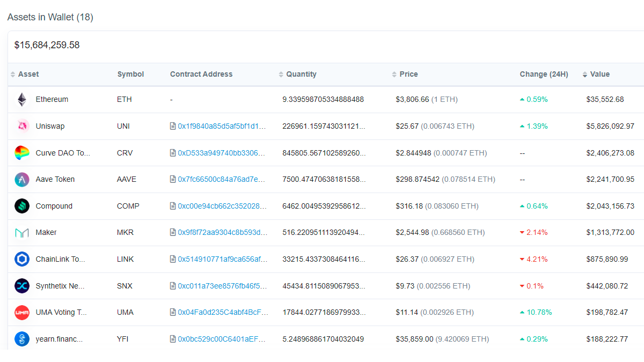Click the Synthetix Network logo icon
The height and width of the screenshot is (362, 644).
pyautogui.click(x=22, y=286)
